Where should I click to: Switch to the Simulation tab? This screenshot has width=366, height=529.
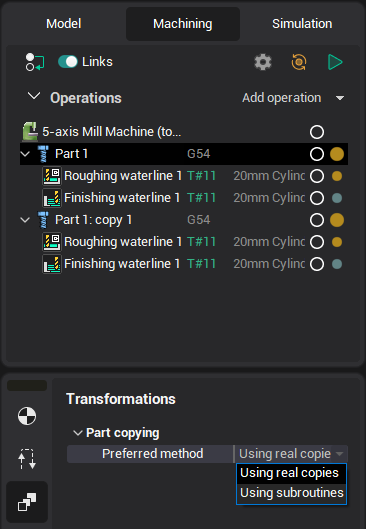pos(302,24)
